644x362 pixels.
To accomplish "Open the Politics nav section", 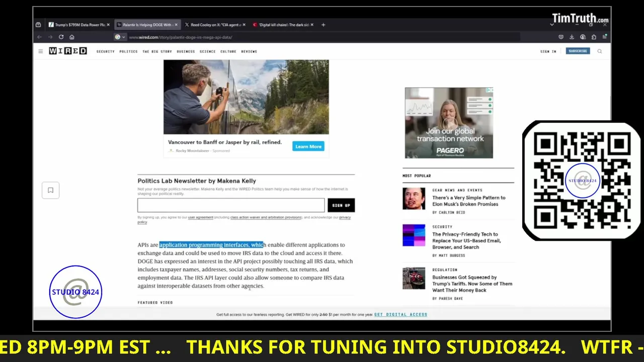I will [128, 51].
